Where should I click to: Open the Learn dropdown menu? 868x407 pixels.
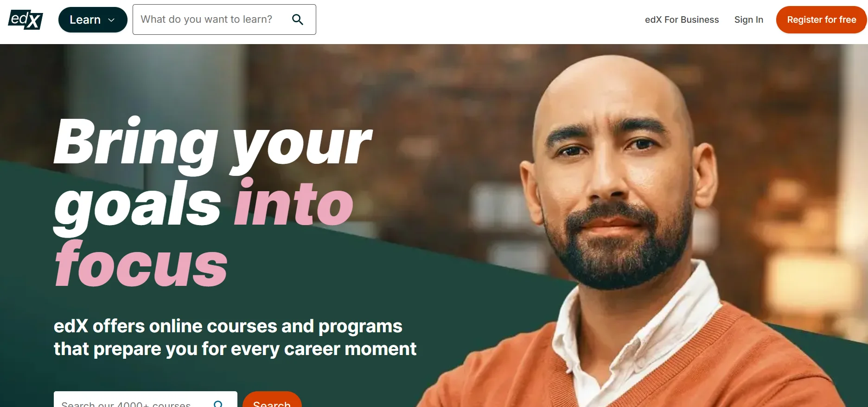coord(93,19)
